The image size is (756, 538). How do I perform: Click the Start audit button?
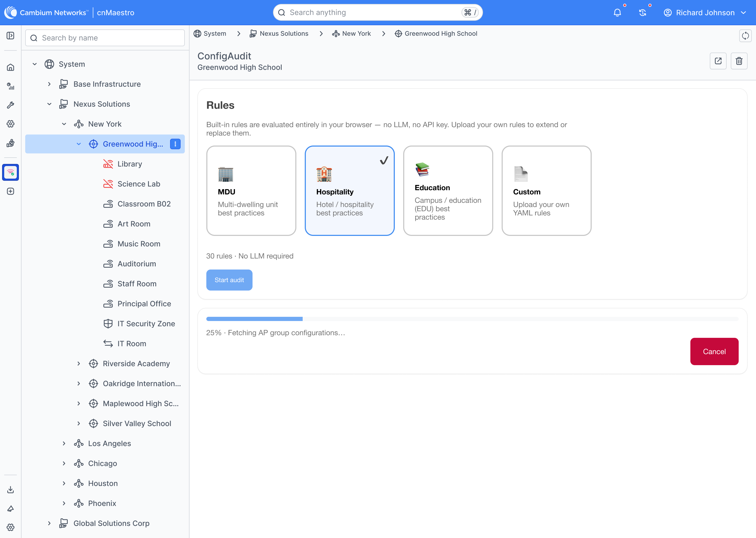(x=229, y=280)
